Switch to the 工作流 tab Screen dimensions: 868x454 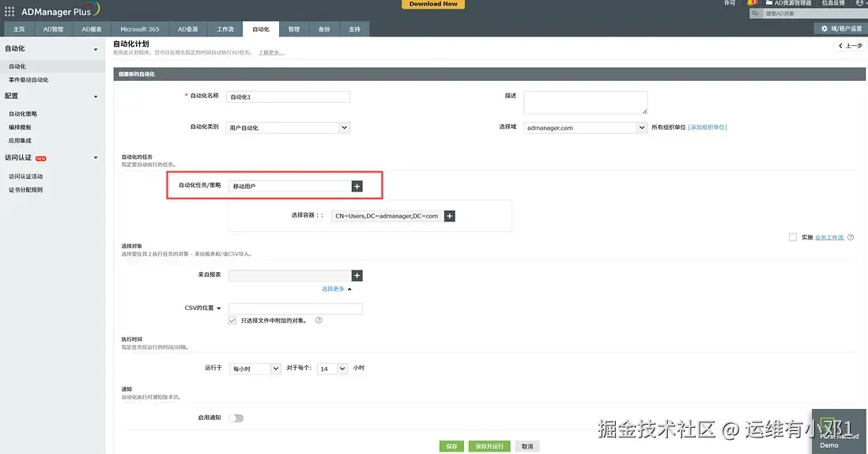[225, 28]
